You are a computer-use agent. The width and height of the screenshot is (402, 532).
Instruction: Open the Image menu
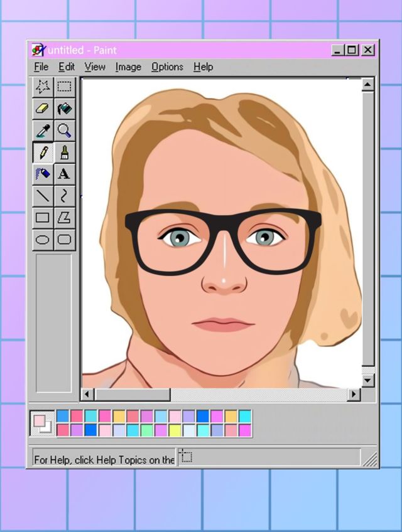[128, 66]
